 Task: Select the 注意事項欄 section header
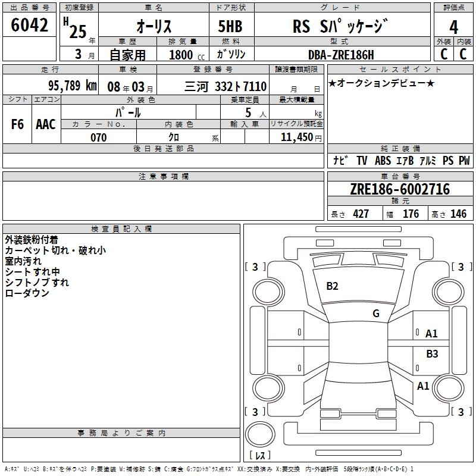[163, 176]
